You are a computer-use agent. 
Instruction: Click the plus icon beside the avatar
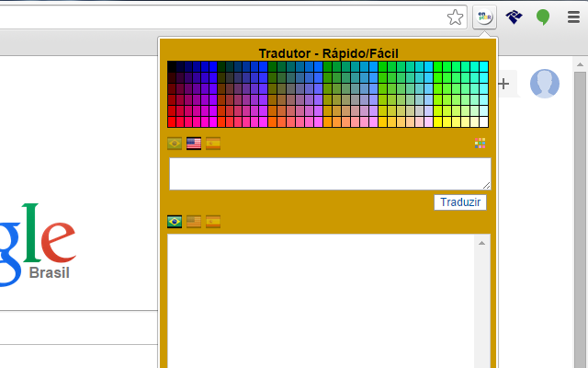[x=503, y=84]
